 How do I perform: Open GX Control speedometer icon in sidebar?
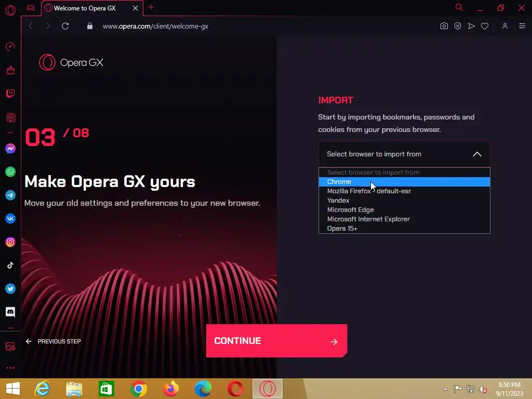[x=10, y=46]
